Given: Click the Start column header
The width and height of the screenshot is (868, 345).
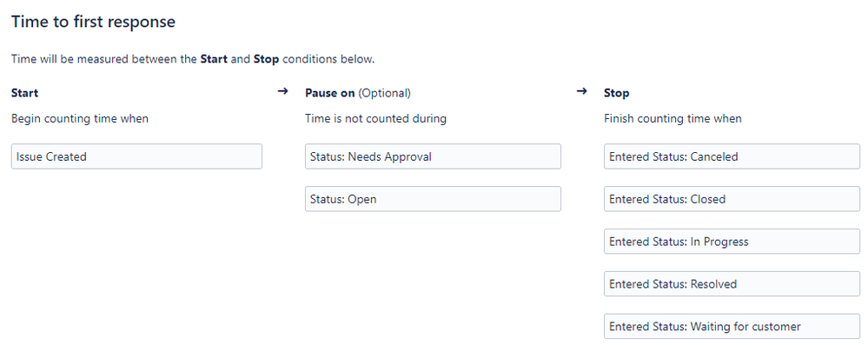Looking at the screenshot, I should click(25, 93).
